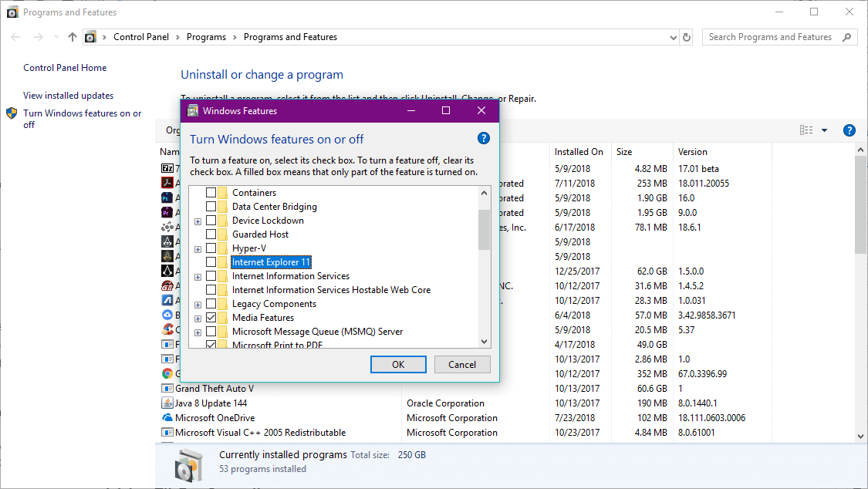
Task: Select the Microsoft OneDrive row name
Action: click(214, 417)
